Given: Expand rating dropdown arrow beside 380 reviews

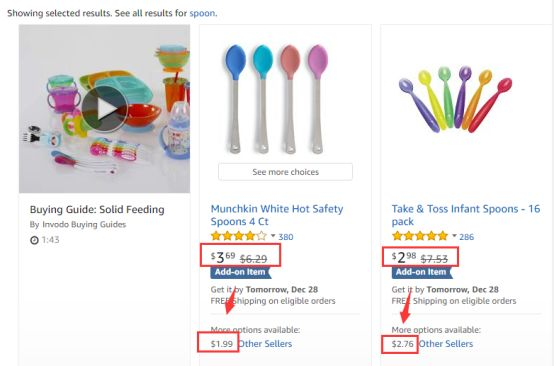Looking at the screenshot, I should coord(273,236).
